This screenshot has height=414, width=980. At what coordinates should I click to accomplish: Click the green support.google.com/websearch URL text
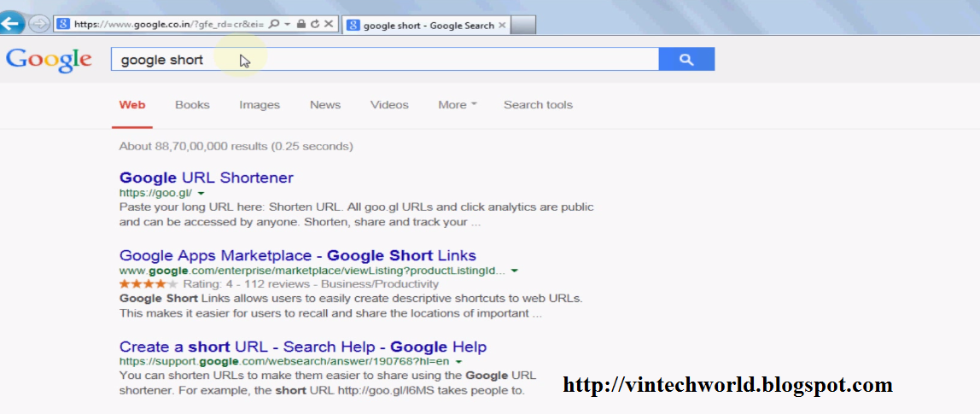[284, 361]
